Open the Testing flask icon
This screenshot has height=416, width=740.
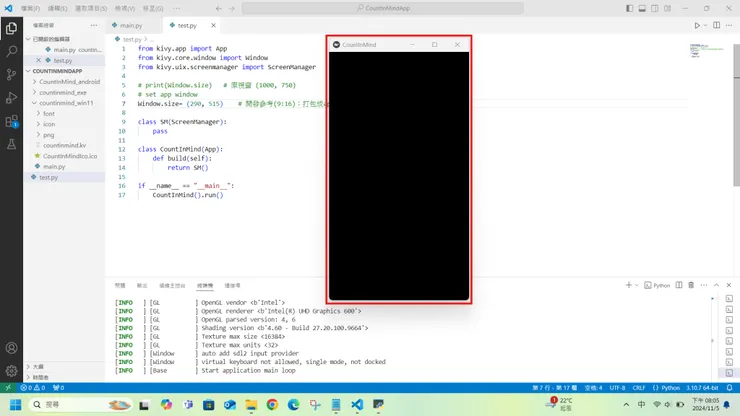click(11, 145)
